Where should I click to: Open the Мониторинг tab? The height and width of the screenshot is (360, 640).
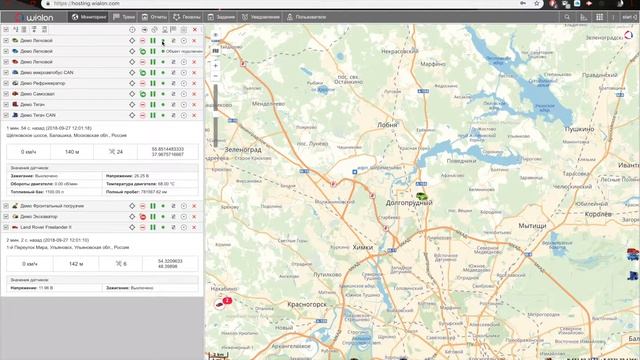[x=89, y=17]
